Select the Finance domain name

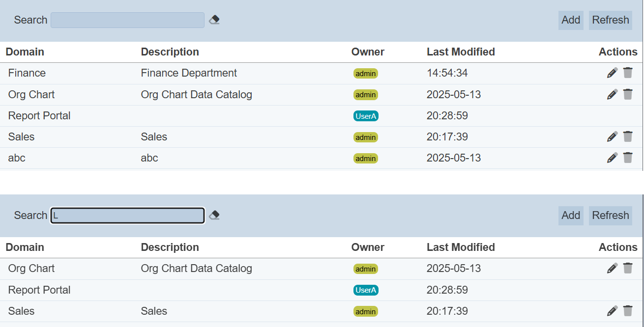(x=27, y=73)
